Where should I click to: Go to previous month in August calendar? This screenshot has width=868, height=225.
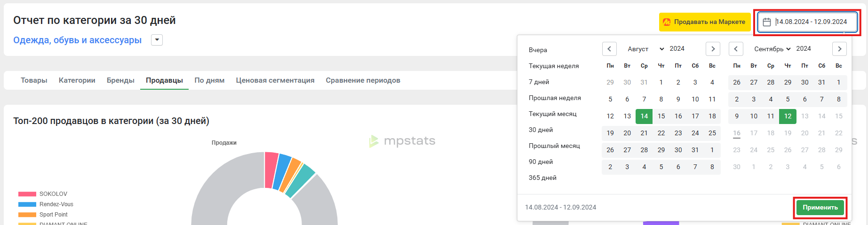pyautogui.click(x=609, y=49)
